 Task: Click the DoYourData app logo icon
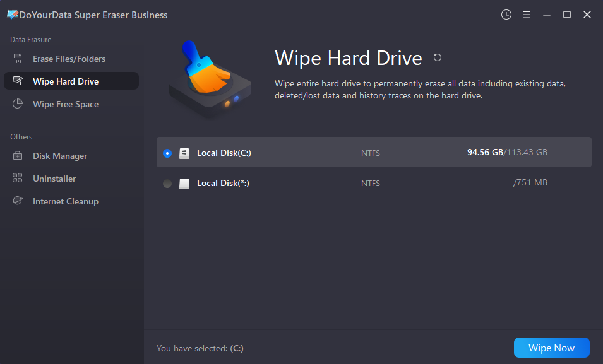pos(12,15)
